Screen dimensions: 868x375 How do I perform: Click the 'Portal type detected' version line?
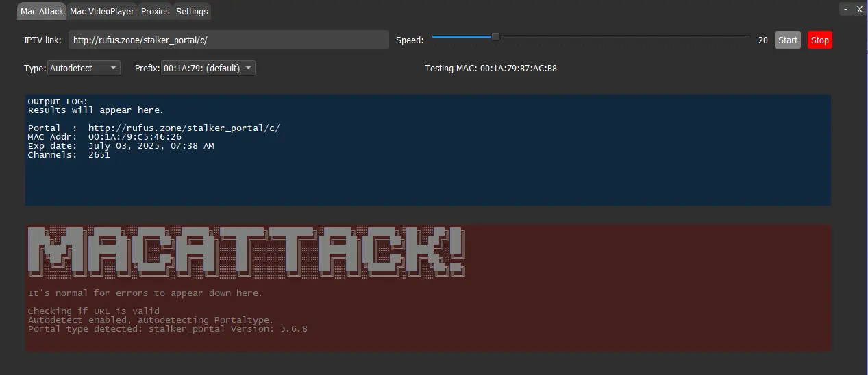167,329
